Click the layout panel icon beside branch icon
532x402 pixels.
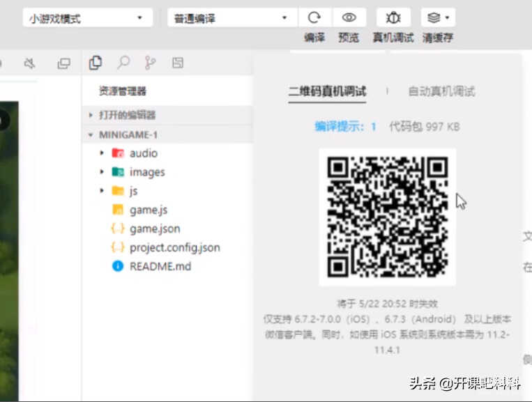pos(178,63)
